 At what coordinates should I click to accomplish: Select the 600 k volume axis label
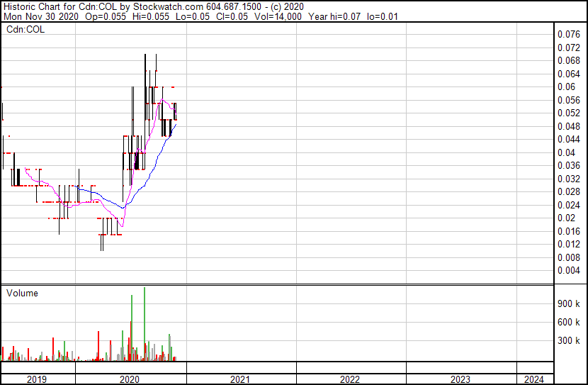tap(570, 322)
